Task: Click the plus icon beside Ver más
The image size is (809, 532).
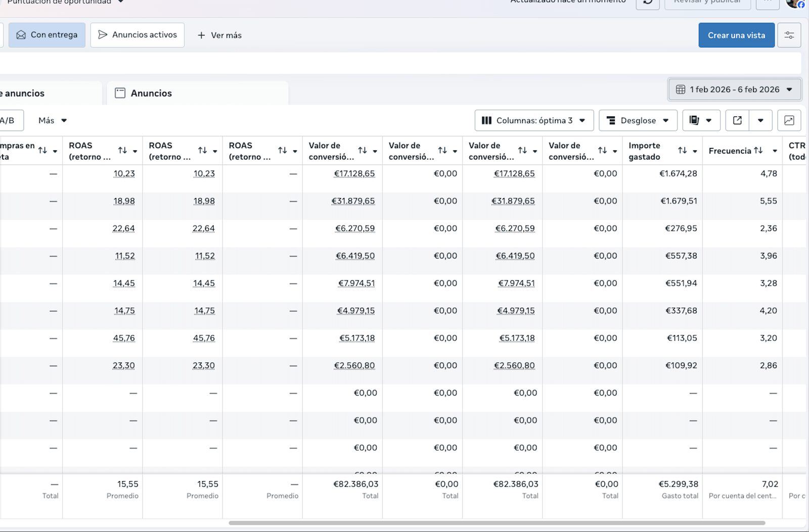Action: click(x=201, y=35)
